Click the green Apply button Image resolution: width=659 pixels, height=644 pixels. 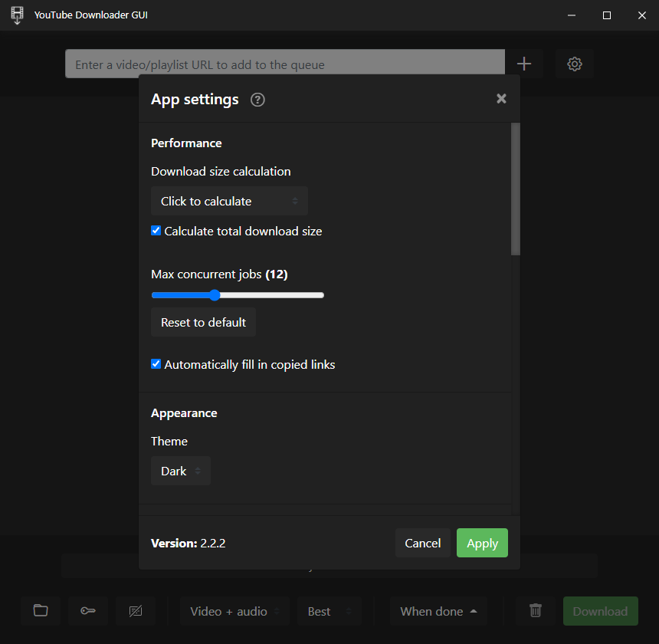482,543
